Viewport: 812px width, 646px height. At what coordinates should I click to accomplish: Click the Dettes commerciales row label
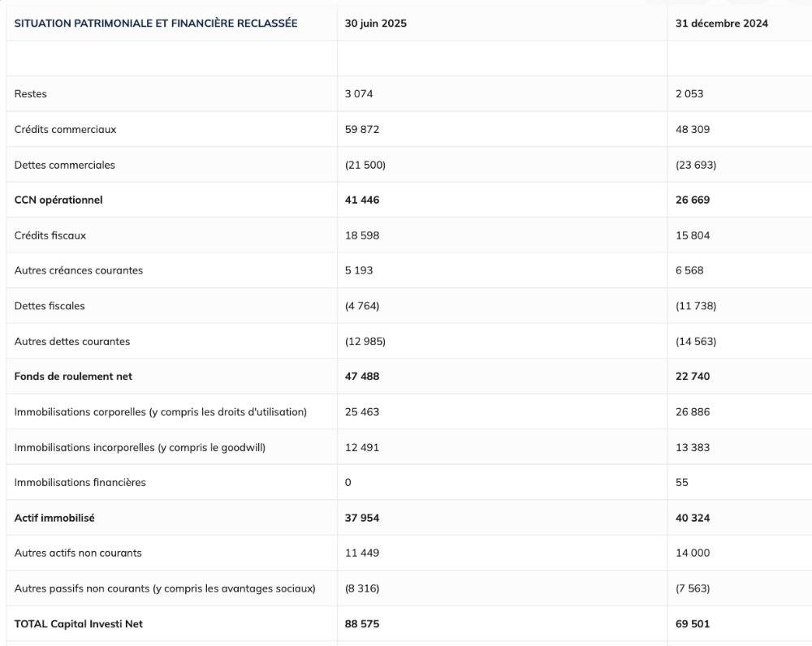[x=65, y=165]
